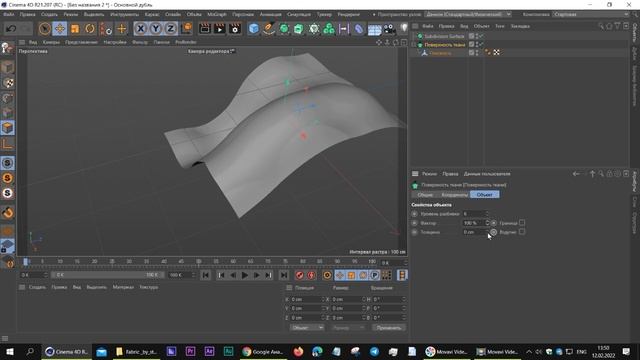This screenshot has width=640, height=360.
Task: Add a Camera object
Action: coord(389,29)
